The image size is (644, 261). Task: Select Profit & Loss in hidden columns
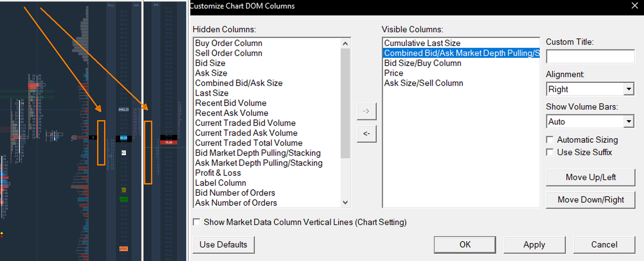[218, 173]
